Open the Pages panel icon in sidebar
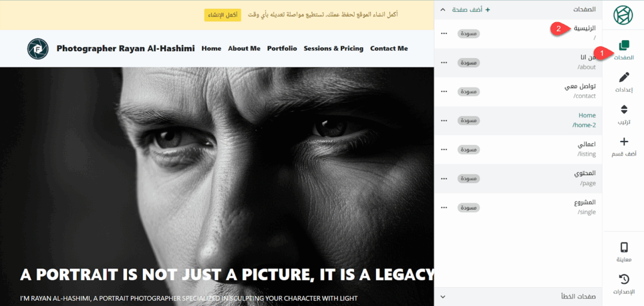 click(x=624, y=46)
